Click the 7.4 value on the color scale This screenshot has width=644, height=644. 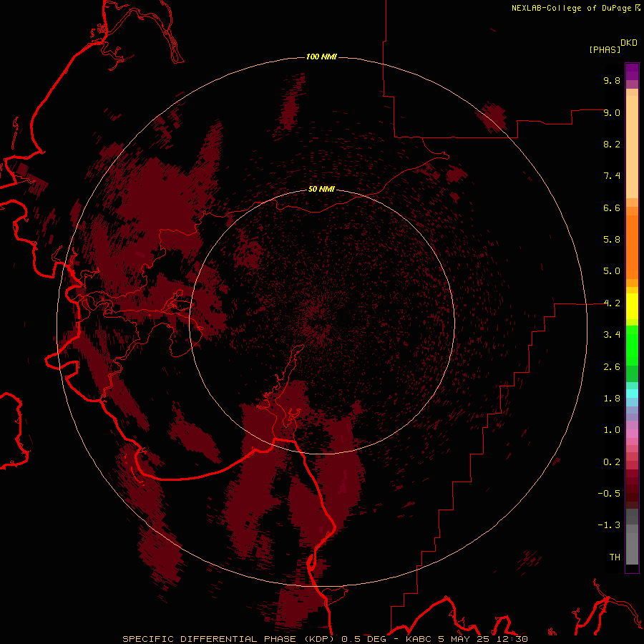[612, 176]
